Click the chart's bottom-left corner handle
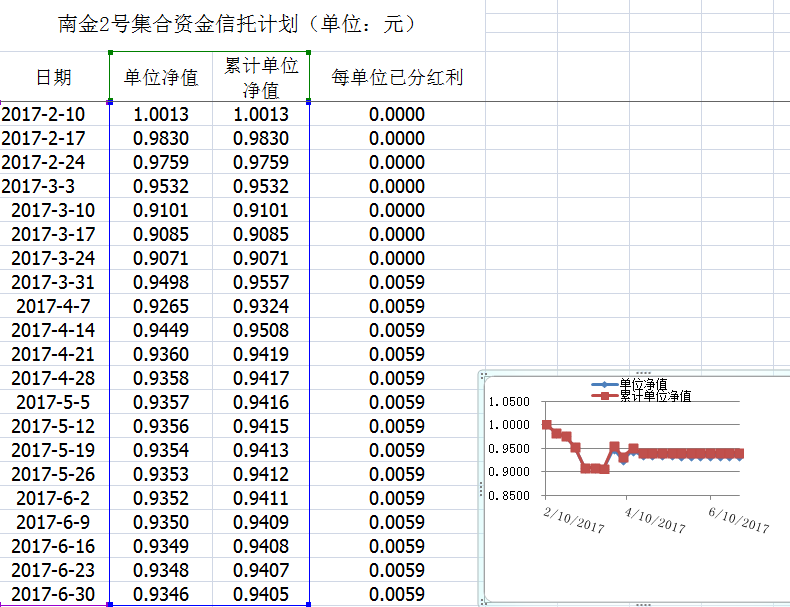The width and height of the screenshot is (790, 607). (482, 602)
